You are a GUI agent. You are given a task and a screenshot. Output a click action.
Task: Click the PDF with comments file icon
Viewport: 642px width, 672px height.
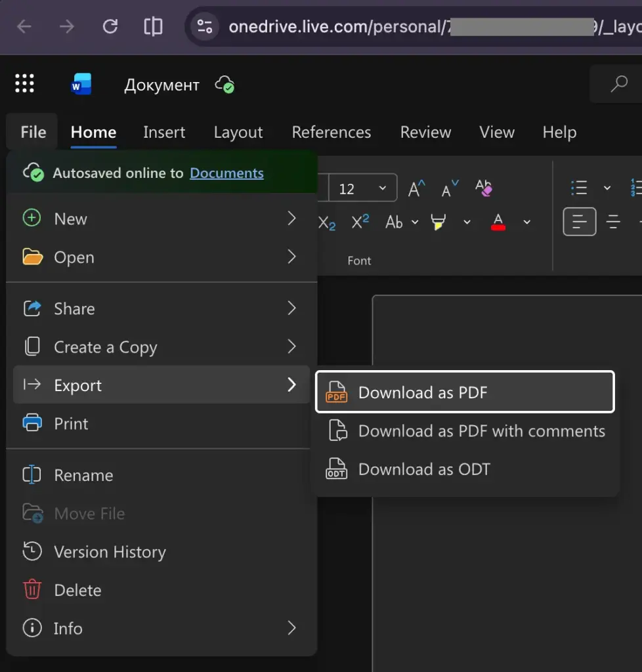click(337, 430)
